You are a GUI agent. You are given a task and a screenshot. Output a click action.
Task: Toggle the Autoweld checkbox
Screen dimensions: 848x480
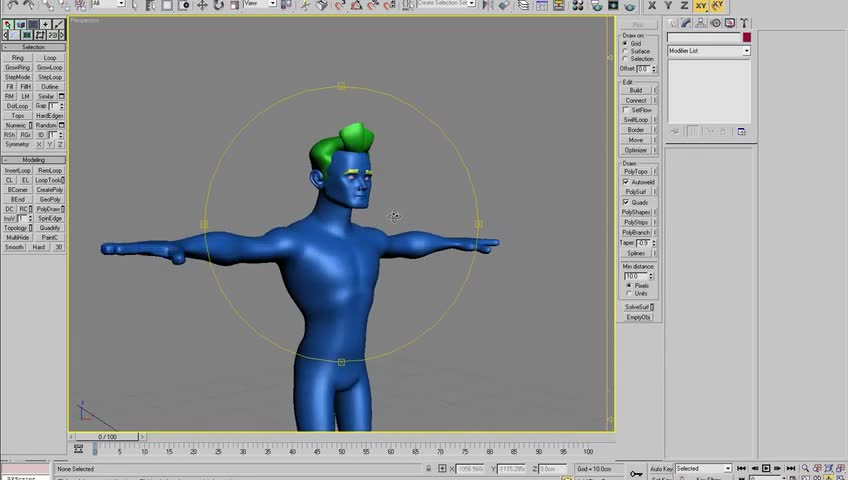point(626,182)
